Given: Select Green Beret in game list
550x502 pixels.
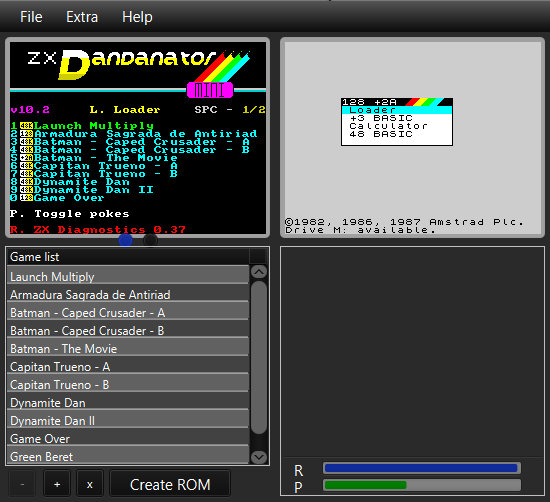Looking at the screenshot, I should pos(128,456).
